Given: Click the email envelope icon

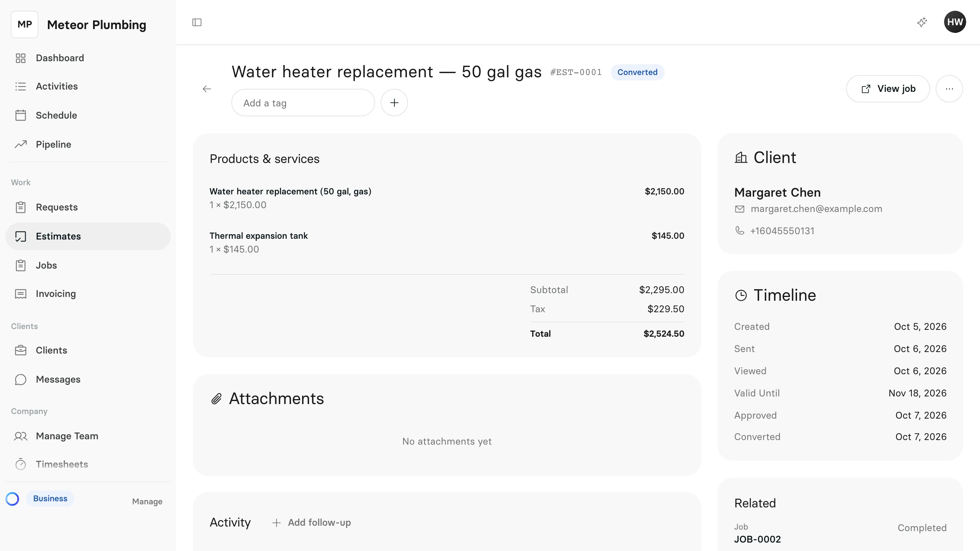Looking at the screenshot, I should pos(740,209).
